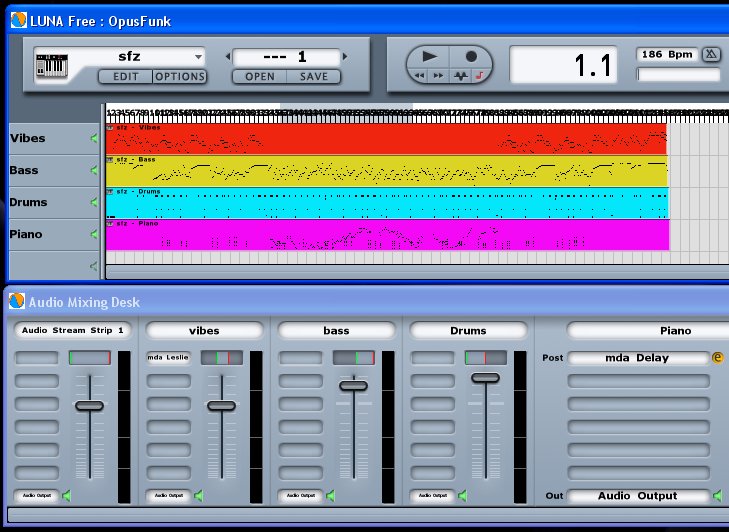Image resolution: width=729 pixels, height=532 pixels.
Task: Mute the vibes mixer strip speaker icon
Action: [199, 496]
